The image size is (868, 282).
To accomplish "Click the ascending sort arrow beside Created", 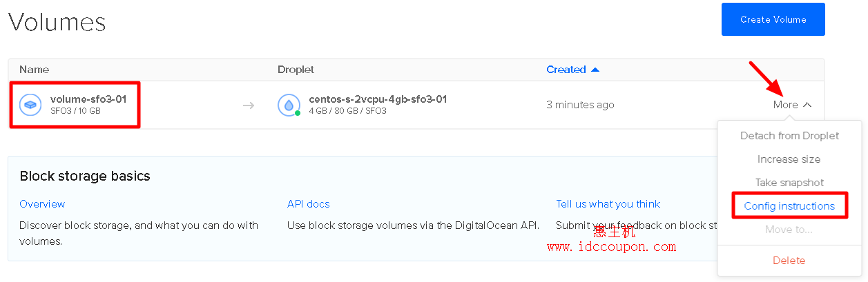I will [595, 70].
